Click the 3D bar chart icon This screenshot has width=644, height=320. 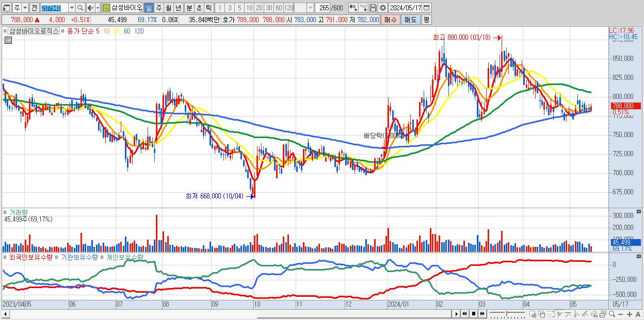coord(594,314)
